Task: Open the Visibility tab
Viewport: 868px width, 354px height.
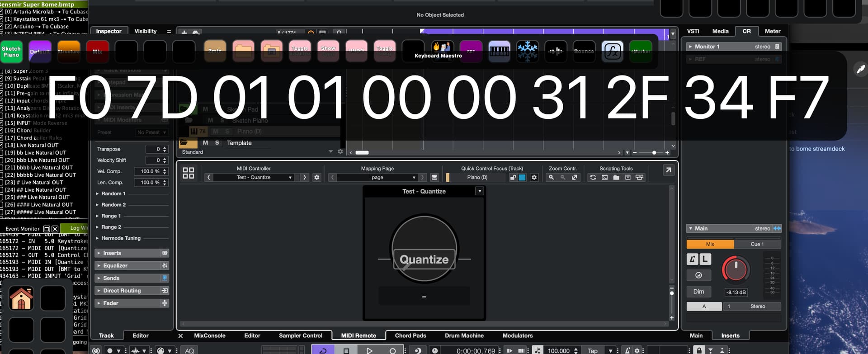Action: tap(146, 31)
